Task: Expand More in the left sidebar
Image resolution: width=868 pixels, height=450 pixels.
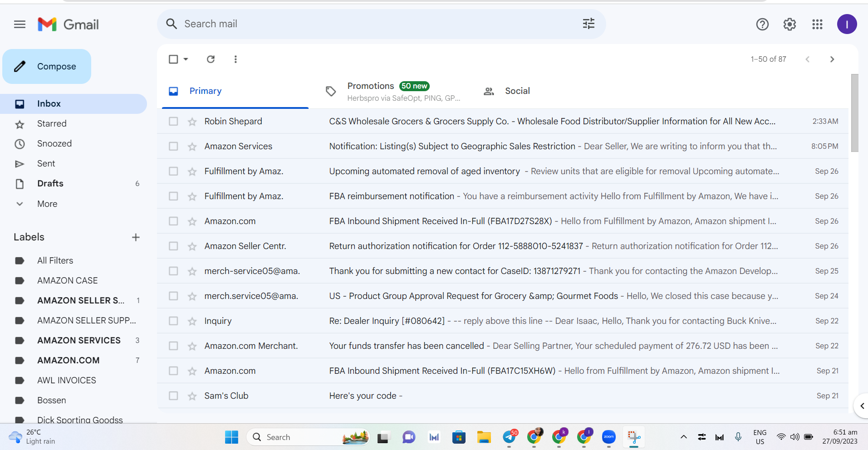Action: (x=47, y=204)
